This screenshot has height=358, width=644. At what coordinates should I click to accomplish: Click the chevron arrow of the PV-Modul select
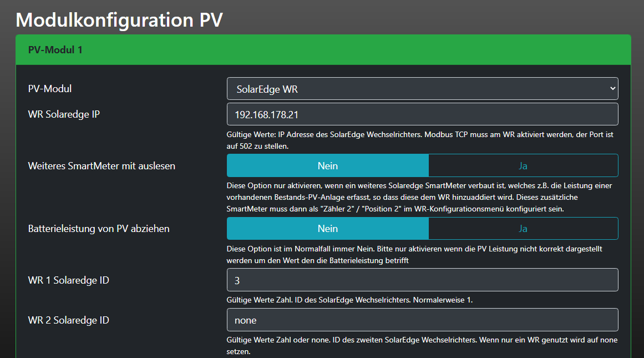(612, 89)
